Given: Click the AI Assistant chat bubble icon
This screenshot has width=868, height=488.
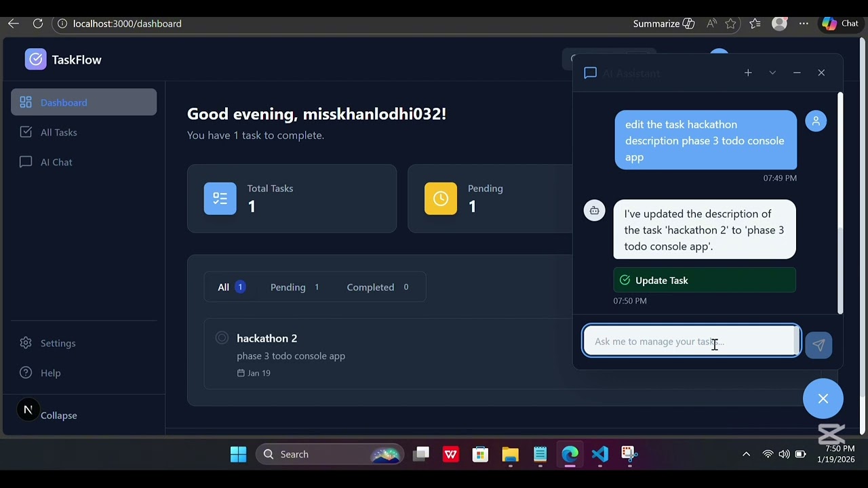Looking at the screenshot, I should coord(590,73).
